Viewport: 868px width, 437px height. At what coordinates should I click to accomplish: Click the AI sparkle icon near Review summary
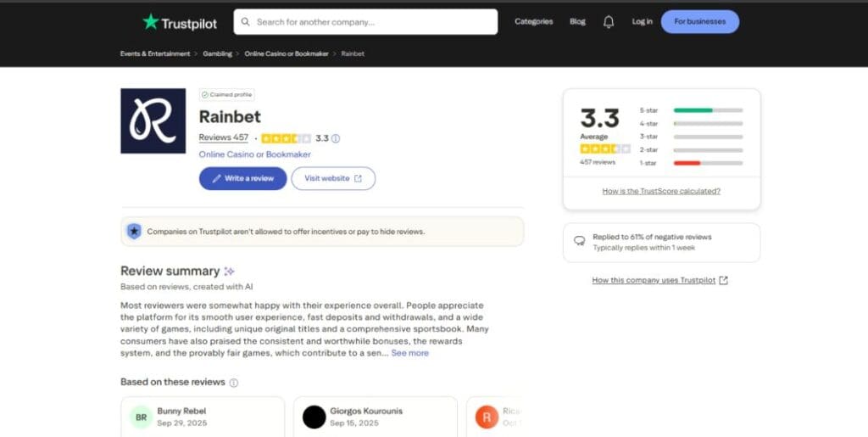[x=229, y=272]
